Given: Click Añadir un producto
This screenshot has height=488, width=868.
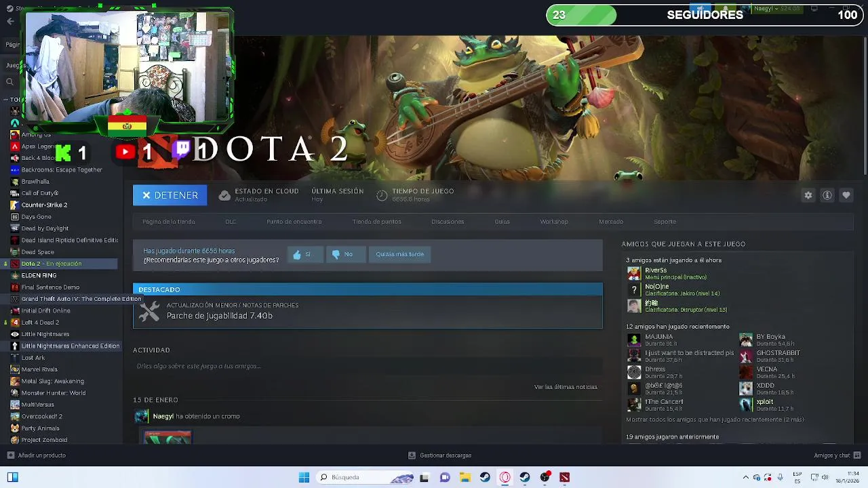Looking at the screenshot, I should pyautogui.click(x=36, y=455).
